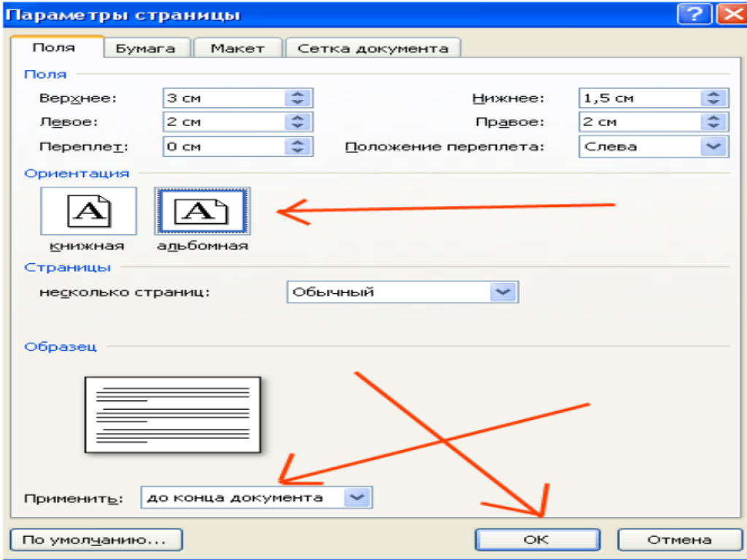Click the Параметры страницы title bar text
This screenshot has height=560, width=747.
(x=123, y=15)
